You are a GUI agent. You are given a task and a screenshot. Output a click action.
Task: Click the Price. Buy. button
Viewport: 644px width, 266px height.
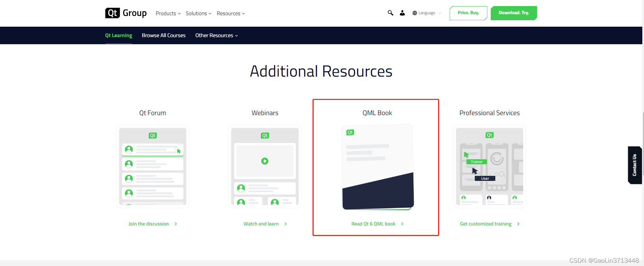468,13
